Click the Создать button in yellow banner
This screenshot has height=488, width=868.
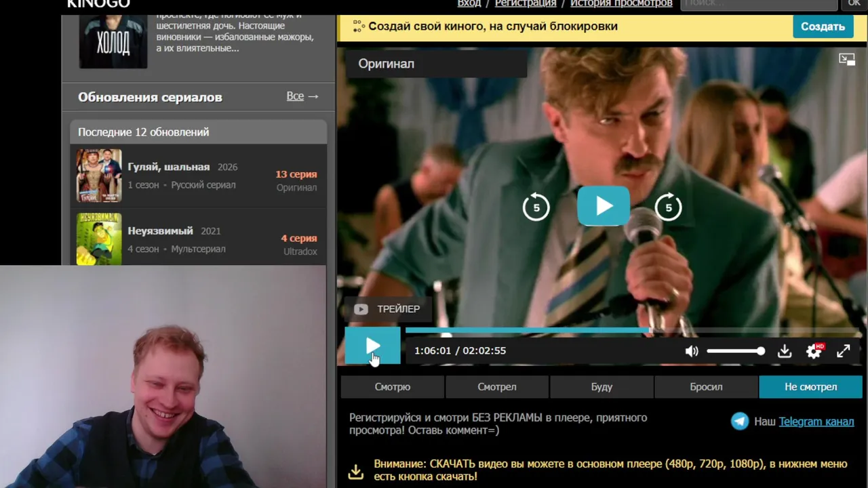coord(823,26)
